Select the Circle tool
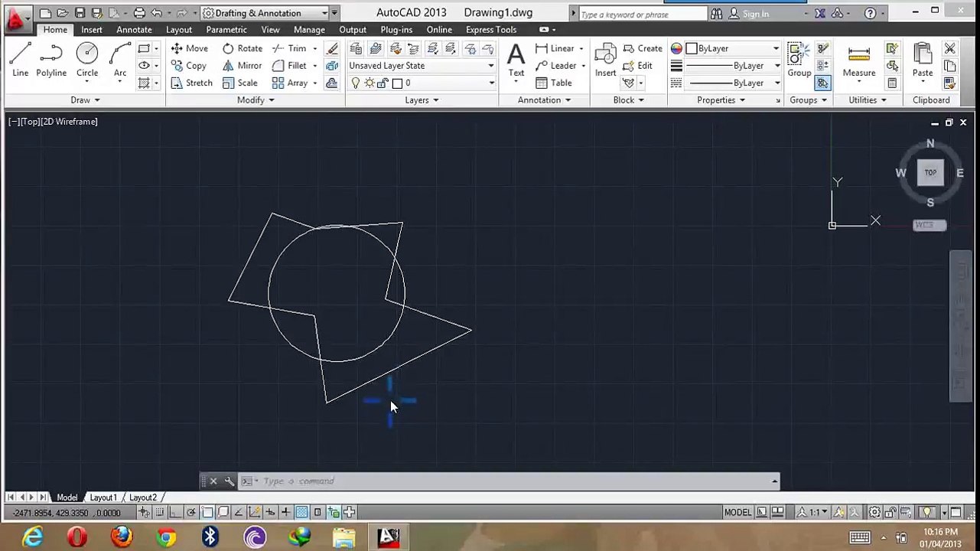The height and width of the screenshot is (551, 980). coord(87,60)
